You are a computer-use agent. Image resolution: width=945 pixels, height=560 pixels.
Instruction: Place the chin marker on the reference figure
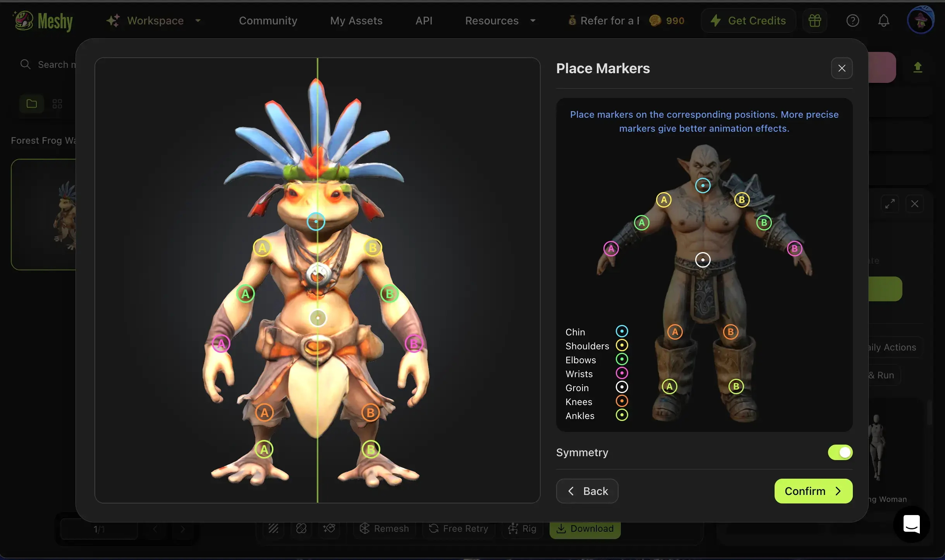(702, 186)
